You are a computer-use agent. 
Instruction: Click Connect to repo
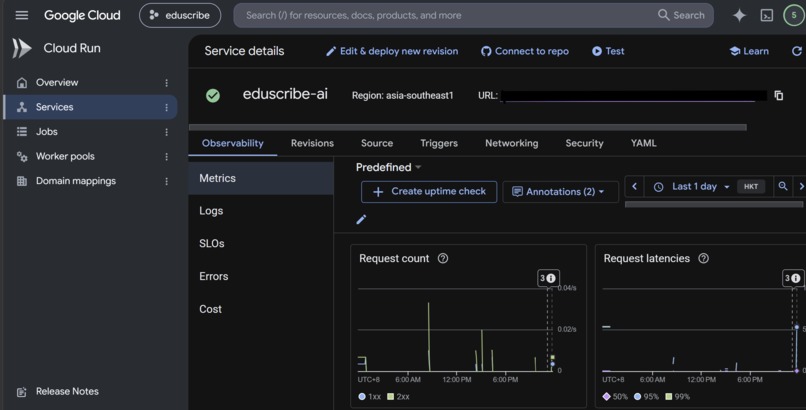click(524, 51)
